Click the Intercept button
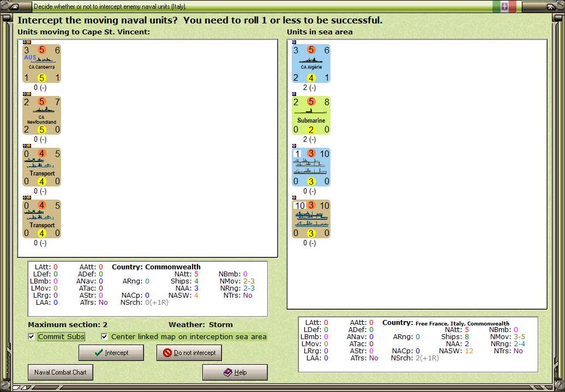Viewport: 565px width, 392px height. 111,353
